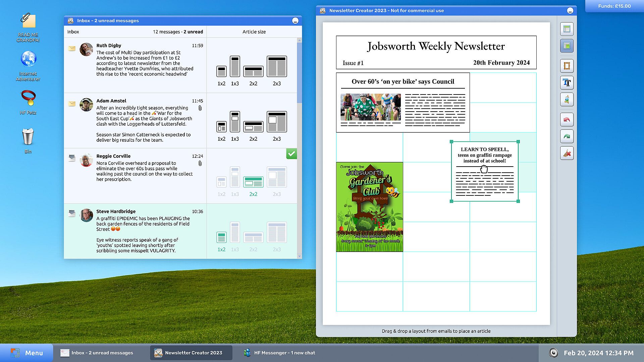
Task: Select the first page layout tool
Action: [x=567, y=29]
